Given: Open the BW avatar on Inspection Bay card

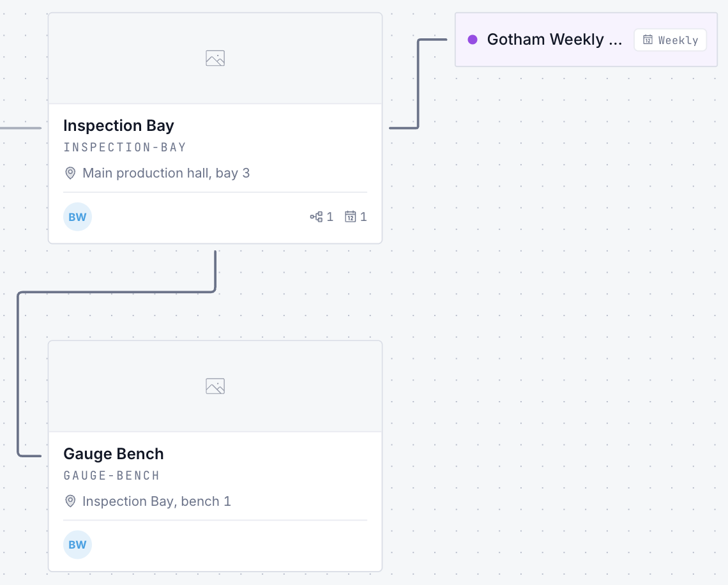Looking at the screenshot, I should (77, 217).
